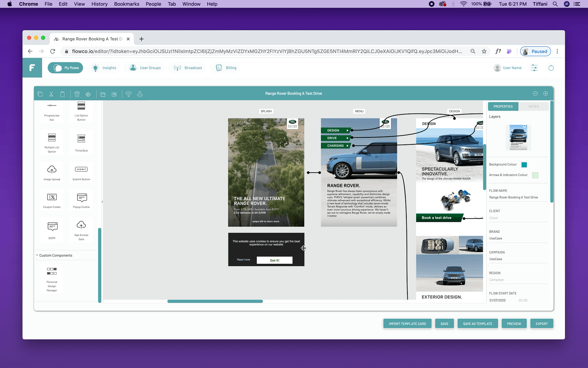Image resolution: width=588 pixels, height=368 pixels.
Task: Select the layer thumbnail in Layers
Action: pos(518,137)
